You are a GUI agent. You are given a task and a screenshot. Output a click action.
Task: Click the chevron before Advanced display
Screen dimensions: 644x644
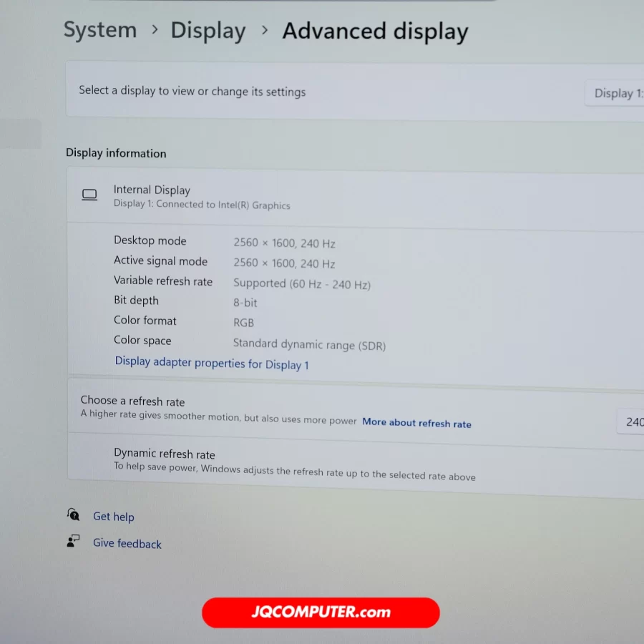(x=264, y=31)
